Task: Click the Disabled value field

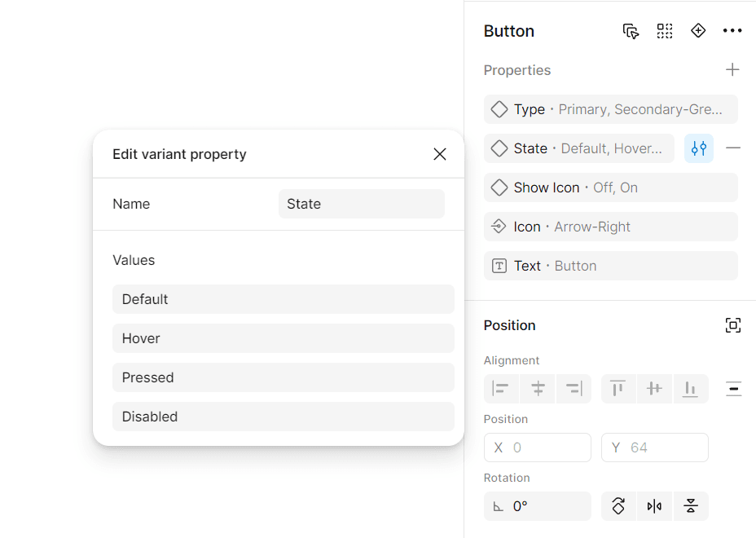Action: [x=283, y=417]
